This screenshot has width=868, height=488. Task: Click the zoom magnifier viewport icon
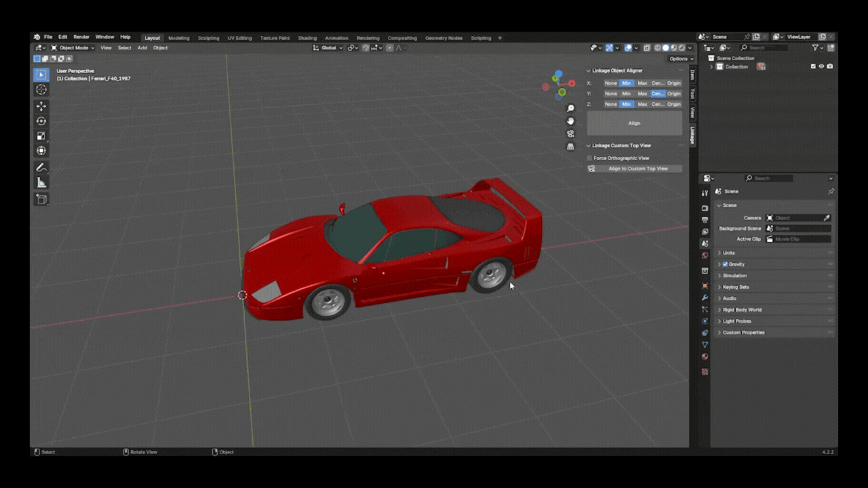570,108
